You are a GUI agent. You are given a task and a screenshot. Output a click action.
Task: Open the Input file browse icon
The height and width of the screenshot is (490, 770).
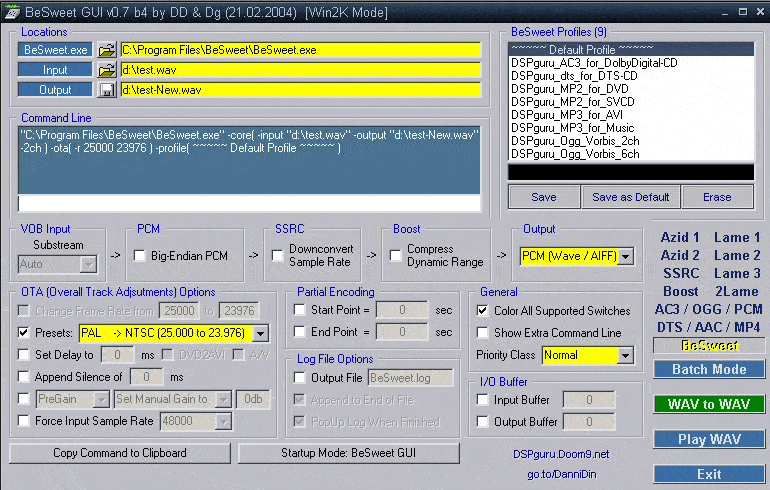coord(106,70)
